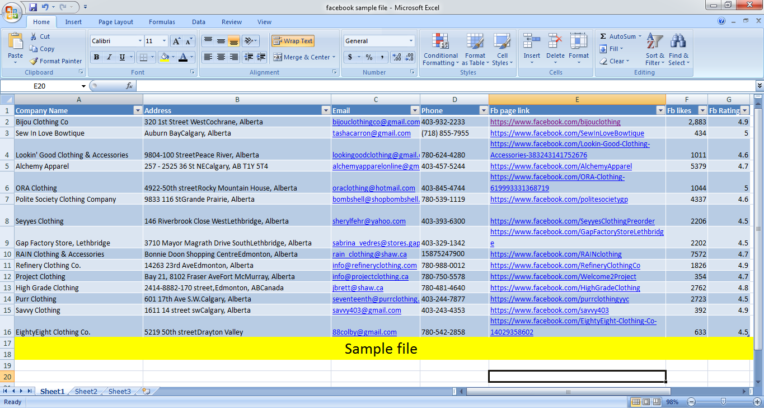Apply Comma Style
This screenshot has height=408, width=764.
382,57
